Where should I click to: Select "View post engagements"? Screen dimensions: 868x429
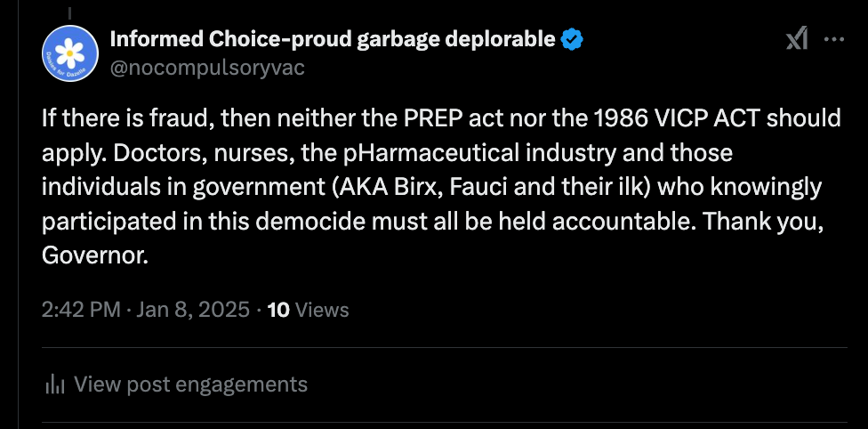190,384
